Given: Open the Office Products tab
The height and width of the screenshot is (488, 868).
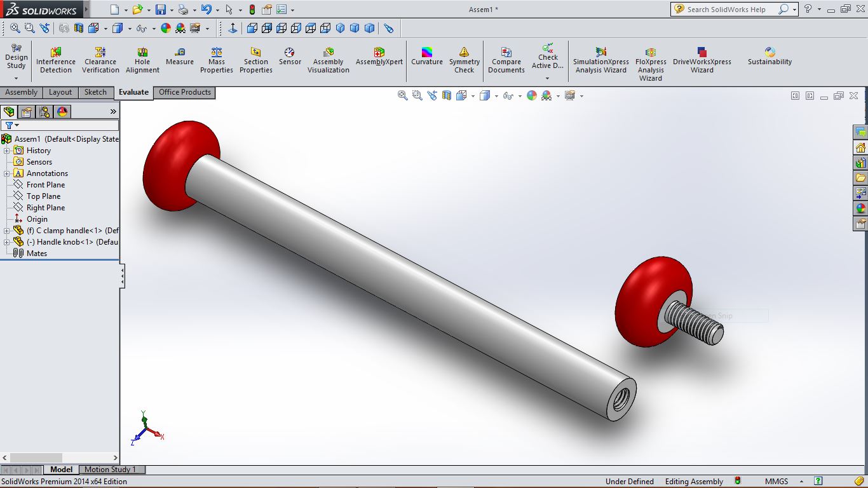Looking at the screenshot, I should [x=185, y=92].
